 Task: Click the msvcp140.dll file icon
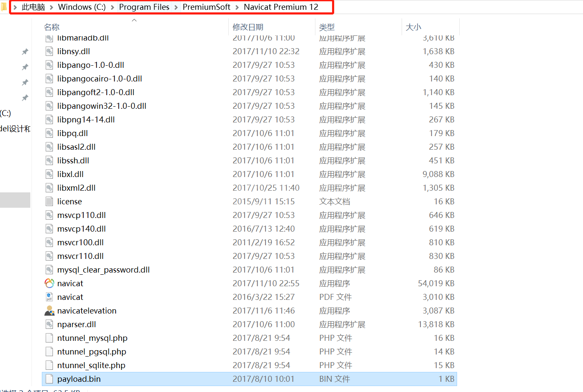(x=50, y=229)
